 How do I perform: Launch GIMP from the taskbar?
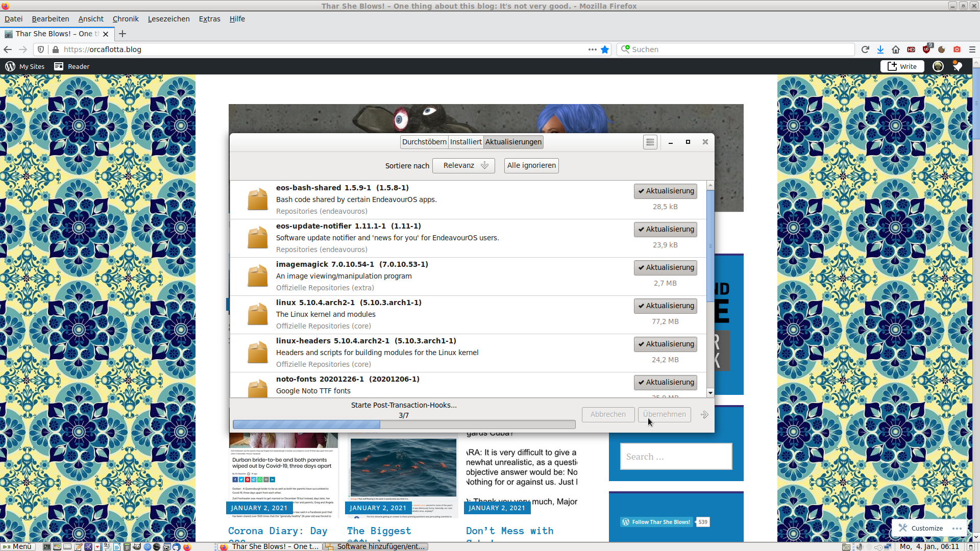pos(137,546)
